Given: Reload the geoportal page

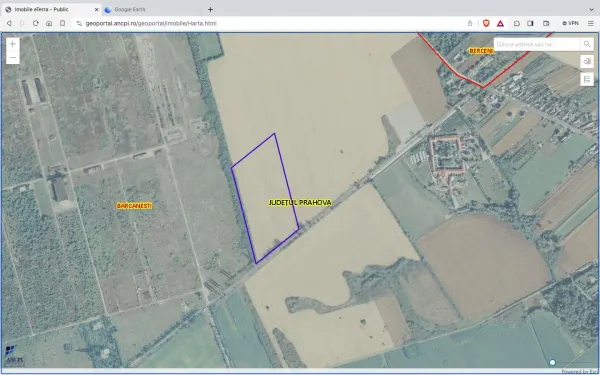Looking at the screenshot, I should [36, 23].
